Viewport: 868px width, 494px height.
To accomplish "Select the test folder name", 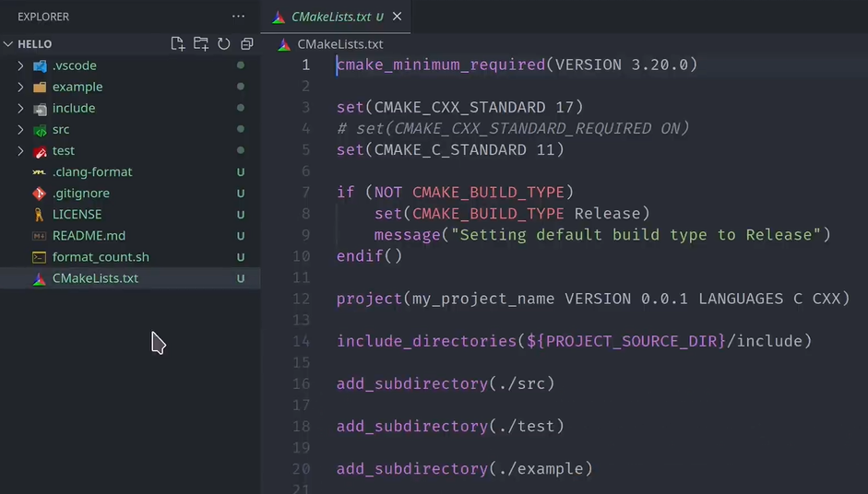I will pos(63,150).
